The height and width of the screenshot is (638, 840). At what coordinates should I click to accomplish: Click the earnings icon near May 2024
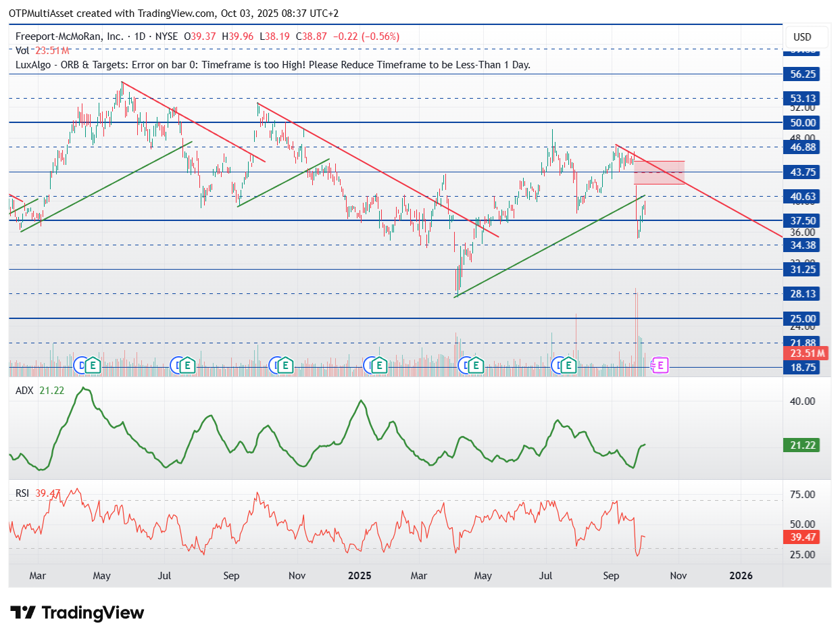coord(92,366)
